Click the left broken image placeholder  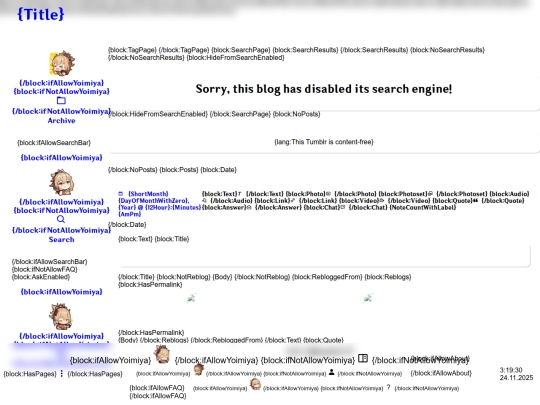click(191, 298)
